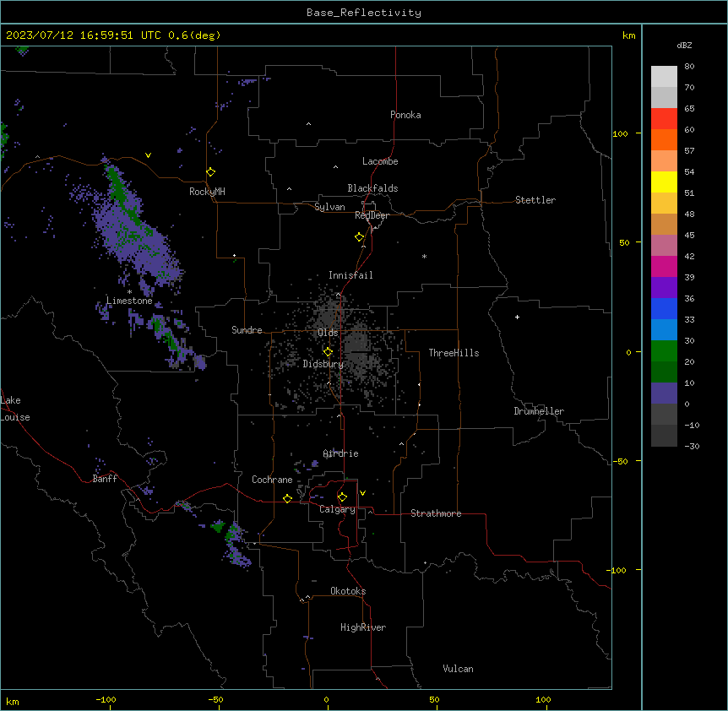Click the Sundre city label

coord(247,330)
